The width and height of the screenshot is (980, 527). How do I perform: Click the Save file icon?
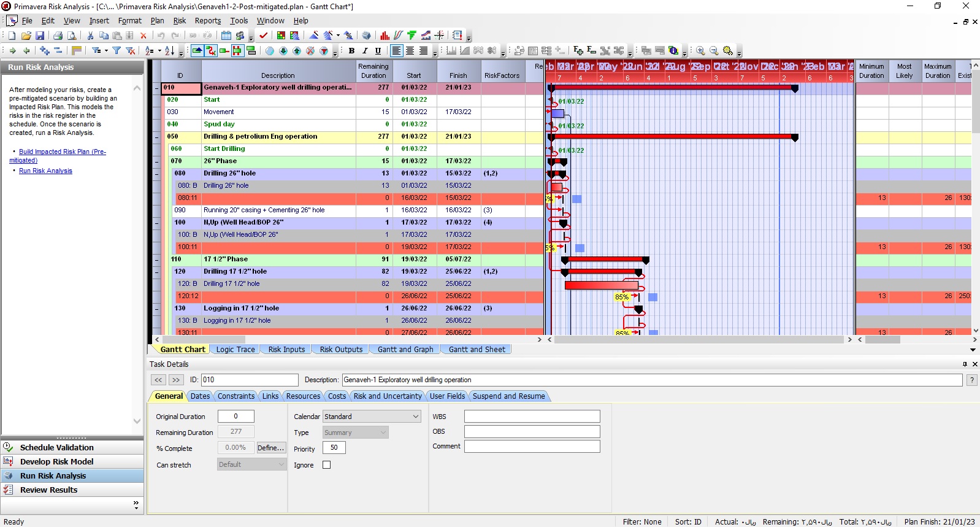coord(40,36)
